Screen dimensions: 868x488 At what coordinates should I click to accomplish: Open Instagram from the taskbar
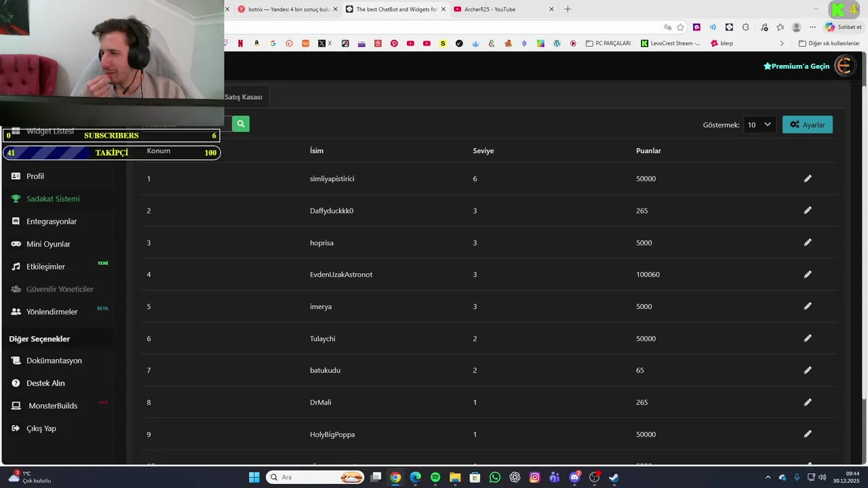click(534, 477)
